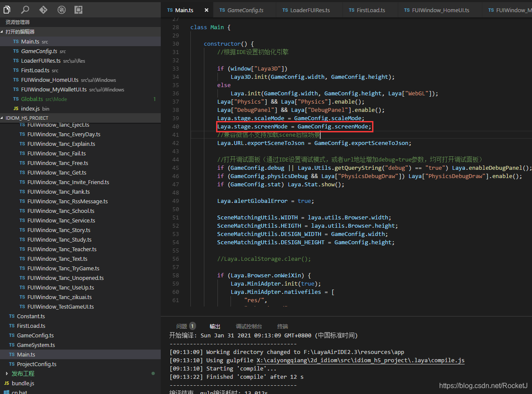The height and width of the screenshot is (394, 532).
Task: Open GameConfig.ts in project tree
Action: 80,335
